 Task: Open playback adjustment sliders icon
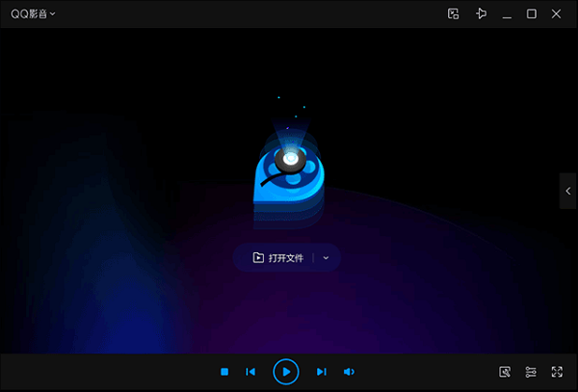click(x=531, y=372)
